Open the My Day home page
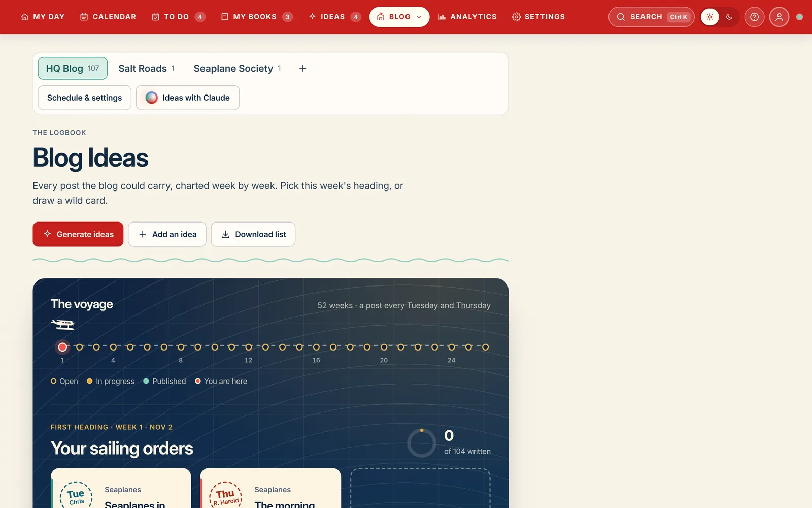 pyautogui.click(x=43, y=17)
